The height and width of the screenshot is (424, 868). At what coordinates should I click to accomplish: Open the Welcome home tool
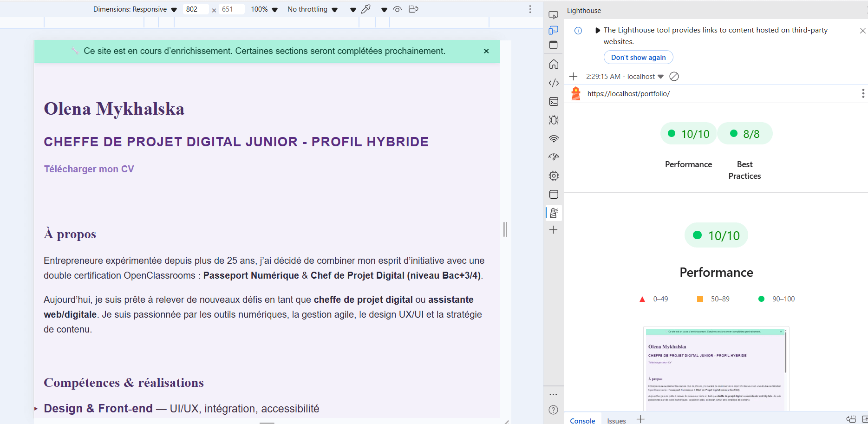(554, 64)
